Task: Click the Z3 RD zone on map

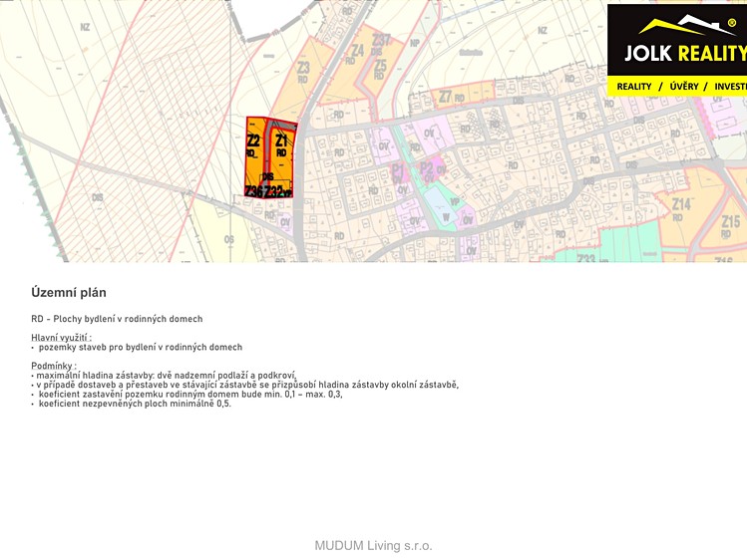Action: [x=303, y=72]
